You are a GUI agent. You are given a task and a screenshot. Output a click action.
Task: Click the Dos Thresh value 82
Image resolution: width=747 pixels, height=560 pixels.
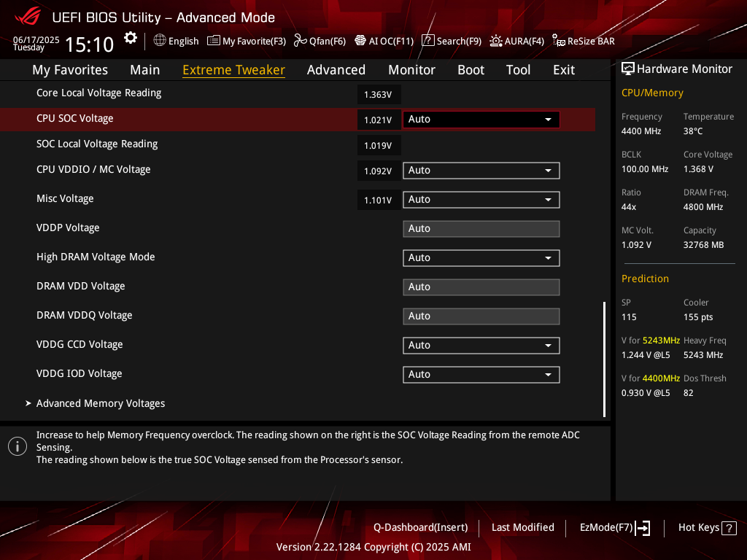coord(689,393)
